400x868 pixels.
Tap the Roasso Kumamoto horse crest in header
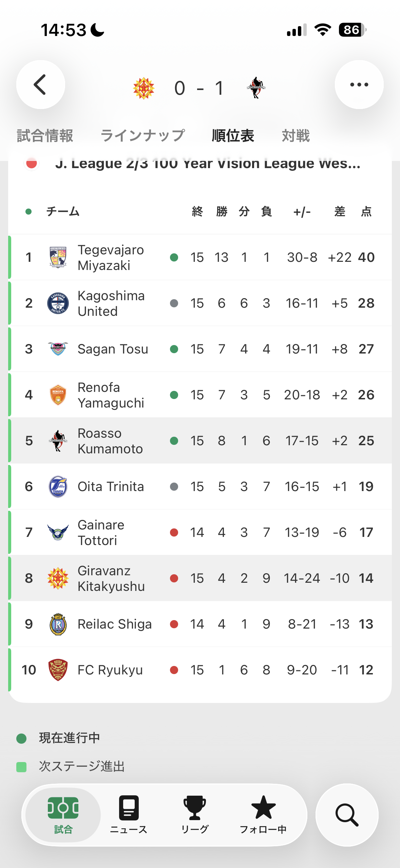click(256, 88)
